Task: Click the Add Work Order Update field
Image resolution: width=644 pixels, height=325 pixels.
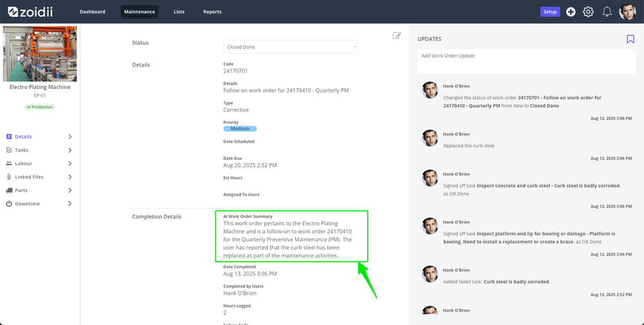Action: [527, 61]
